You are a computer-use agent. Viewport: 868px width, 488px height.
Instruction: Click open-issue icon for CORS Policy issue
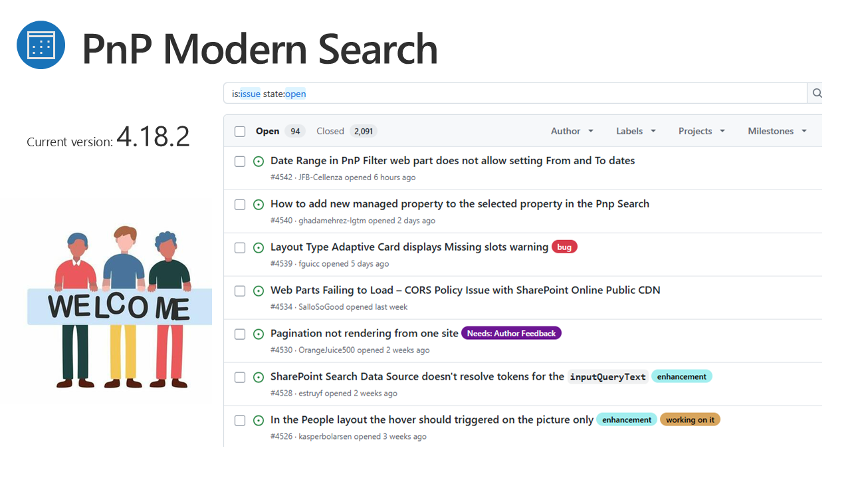point(259,291)
